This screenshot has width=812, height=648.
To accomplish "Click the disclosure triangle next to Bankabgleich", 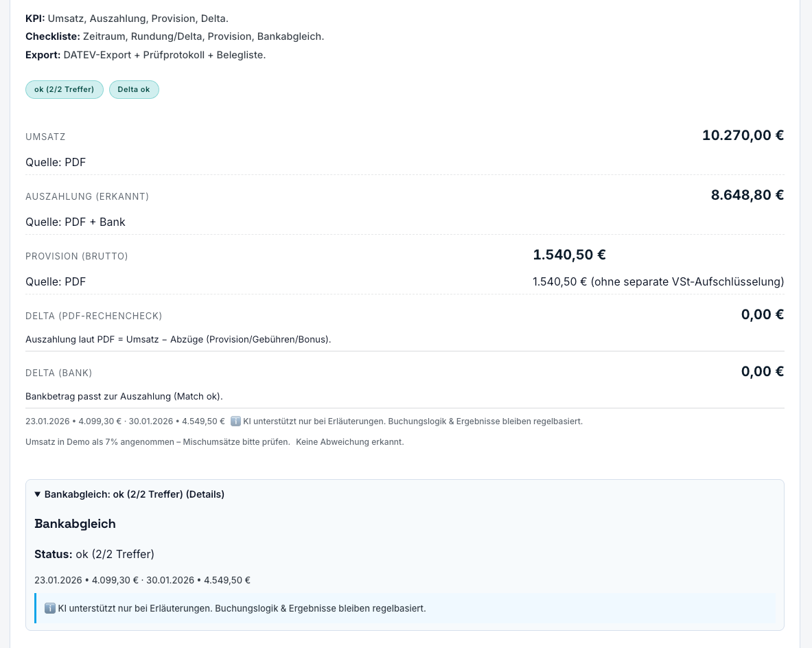I will point(38,494).
